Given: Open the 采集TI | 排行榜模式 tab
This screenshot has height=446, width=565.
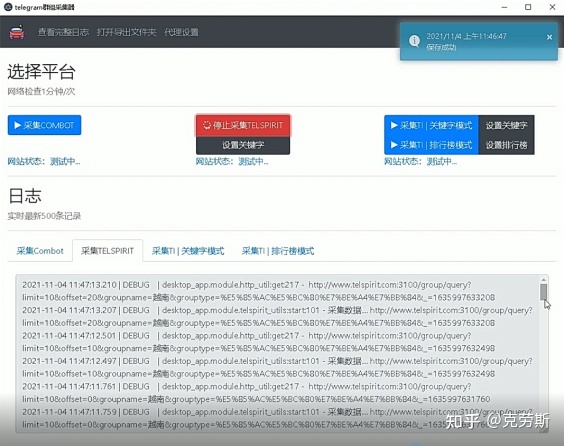Looking at the screenshot, I should point(278,251).
